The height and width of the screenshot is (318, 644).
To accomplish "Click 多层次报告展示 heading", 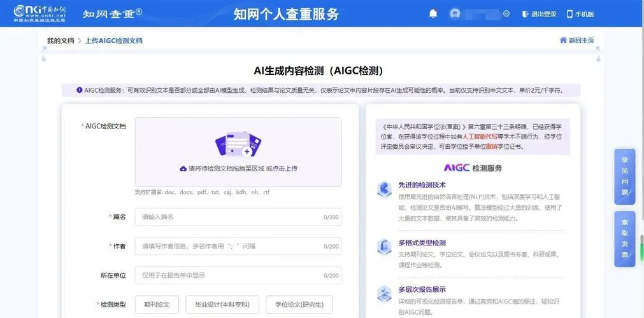I will pyautogui.click(x=422, y=289).
